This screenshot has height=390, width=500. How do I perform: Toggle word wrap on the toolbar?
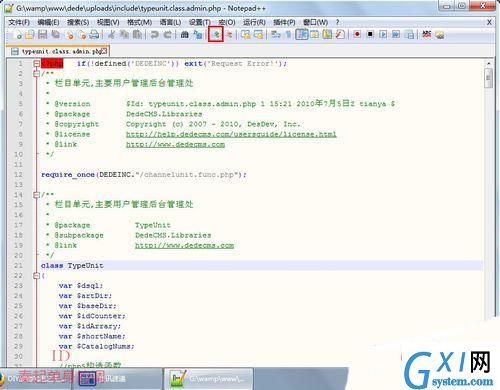(276, 35)
